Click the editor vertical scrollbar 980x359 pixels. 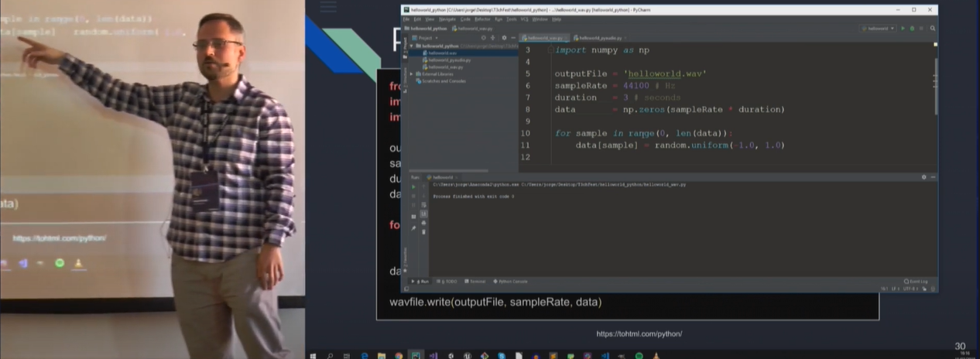[x=935, y=85]
